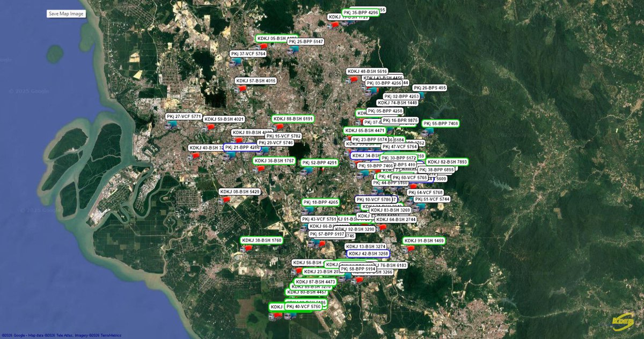644x339 pixels.
Task: Click the Save Map Image button
Action: (65, 13)
